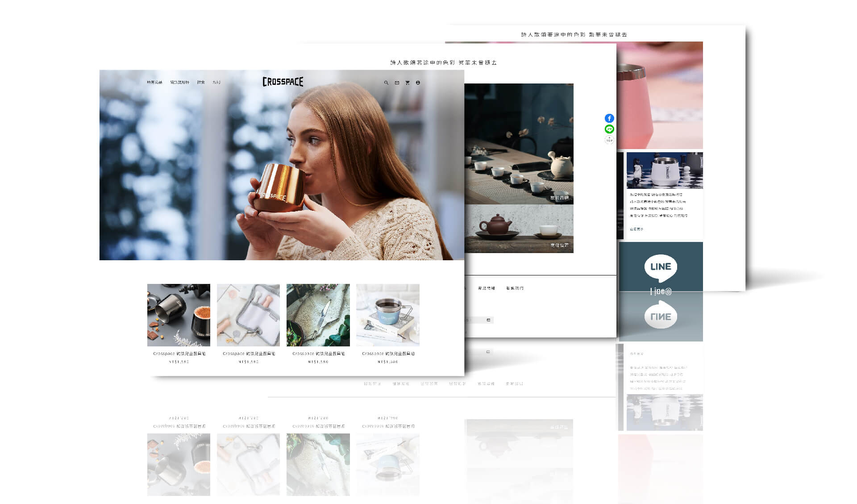This screenshot has width=857, height=504.
Task: Open the fourth header navigation link
Action: click(x=216, y=83)
